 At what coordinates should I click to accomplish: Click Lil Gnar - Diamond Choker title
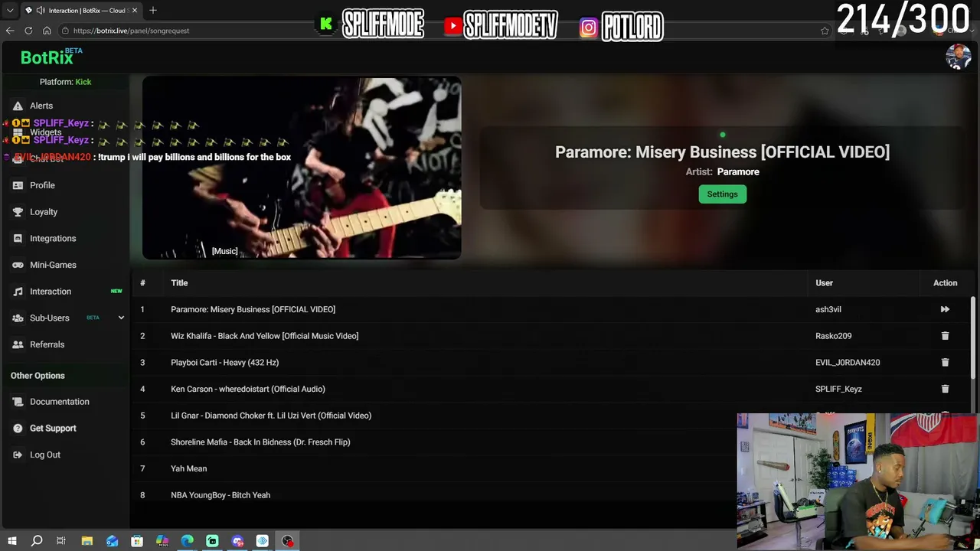(x=271, y=416)
